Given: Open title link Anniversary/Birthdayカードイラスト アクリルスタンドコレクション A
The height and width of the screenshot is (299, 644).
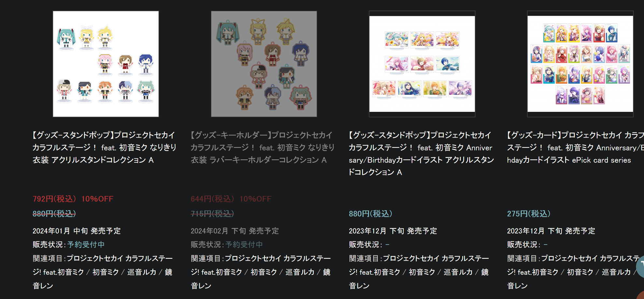Looking at the screenshot, I should [x=421, y=154].
